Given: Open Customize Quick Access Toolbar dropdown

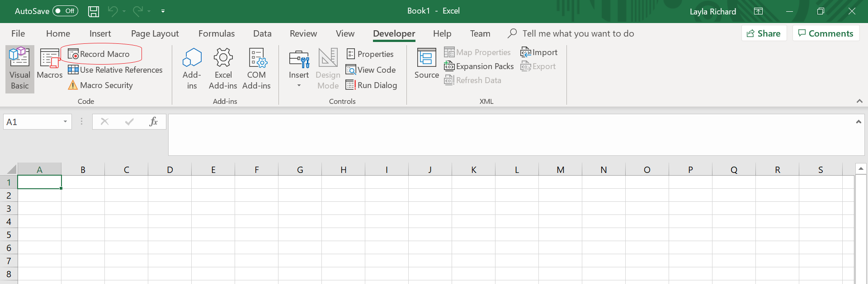Looking at the screenshot, I should tap(163, 11).
